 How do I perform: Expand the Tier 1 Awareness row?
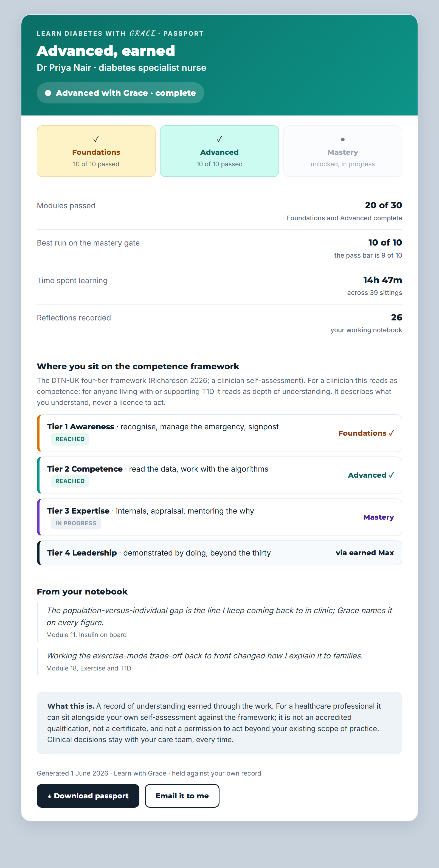click(219, 433)
